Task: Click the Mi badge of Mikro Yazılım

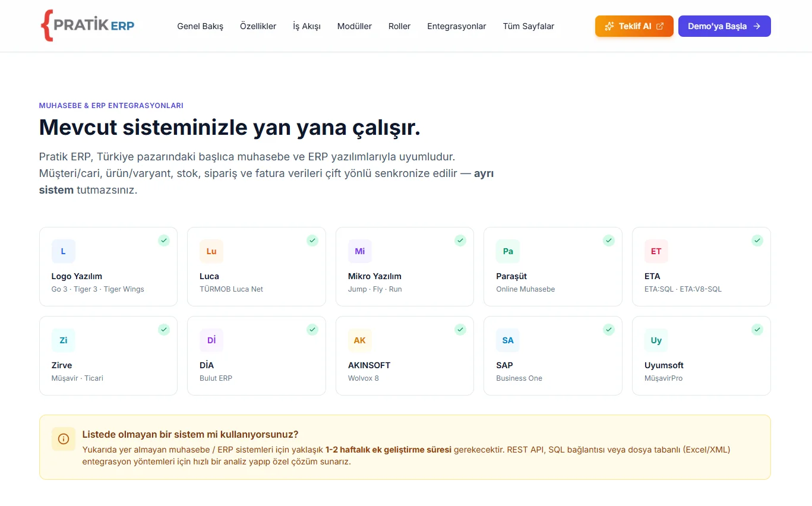Action: pos(360,251)
